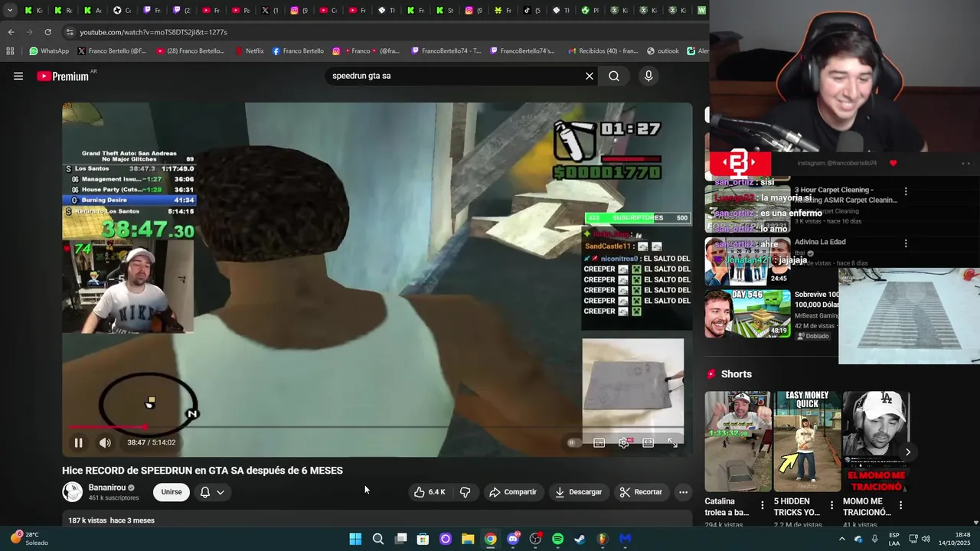This screenshot has width=980, height=551.
Task: Dislike the video with thumbs down
Action: point(465,492)
